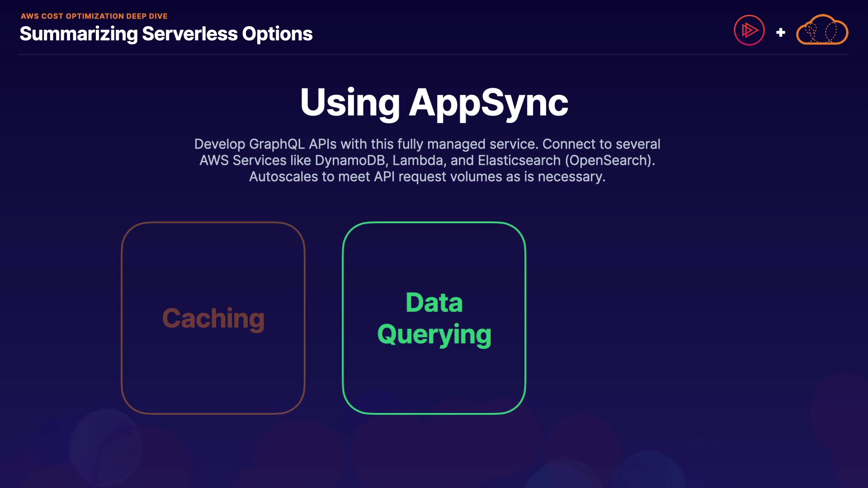
Task: Click the word 'Data' in the green card
Action: click(434, 302)
